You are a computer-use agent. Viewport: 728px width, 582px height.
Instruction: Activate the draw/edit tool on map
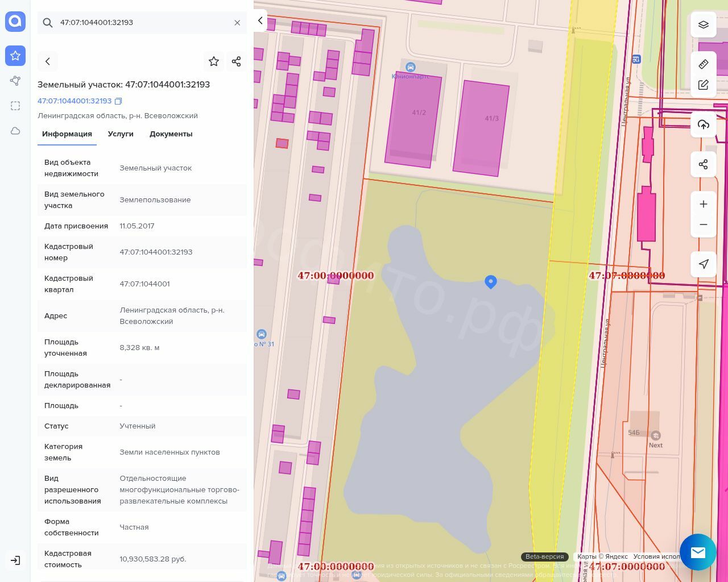pyautogui.click(x=704, y=85)
